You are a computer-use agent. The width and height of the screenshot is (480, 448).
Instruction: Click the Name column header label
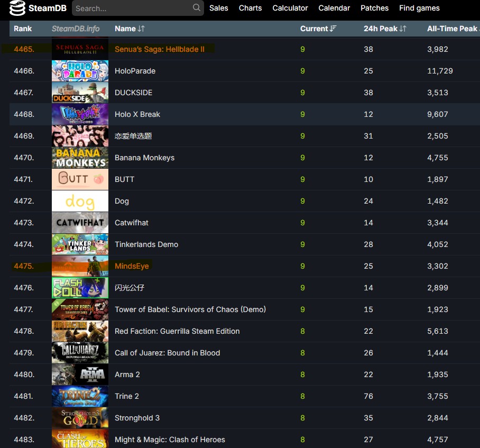point(125,29)
